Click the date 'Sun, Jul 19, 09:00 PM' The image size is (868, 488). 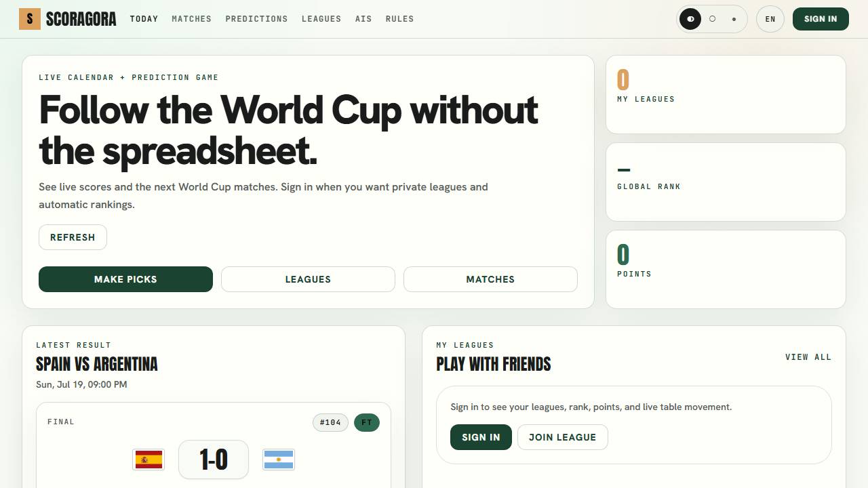(x=81, y=384)
